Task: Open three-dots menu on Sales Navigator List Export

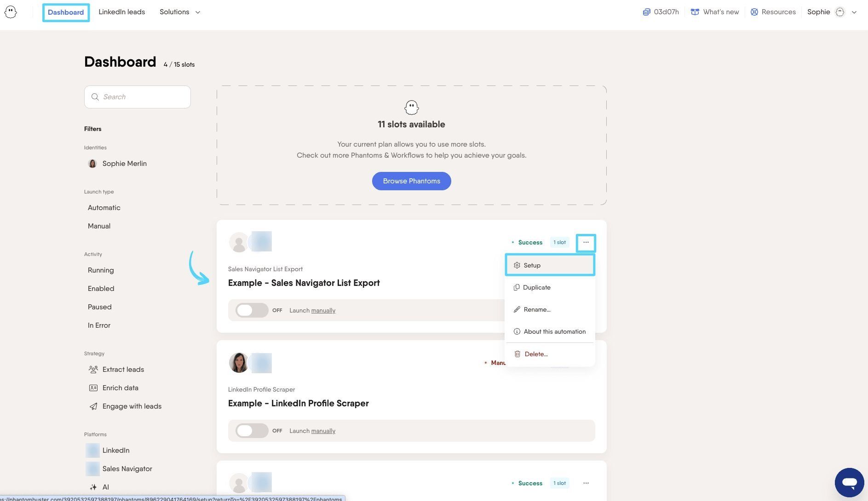Action: (586, 243)
